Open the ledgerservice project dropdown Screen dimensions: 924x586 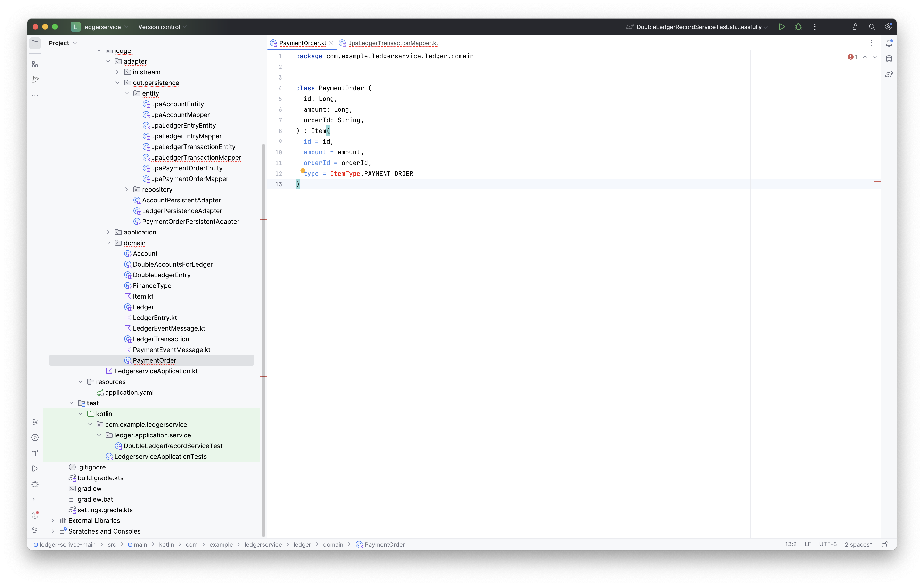[100, 27]
